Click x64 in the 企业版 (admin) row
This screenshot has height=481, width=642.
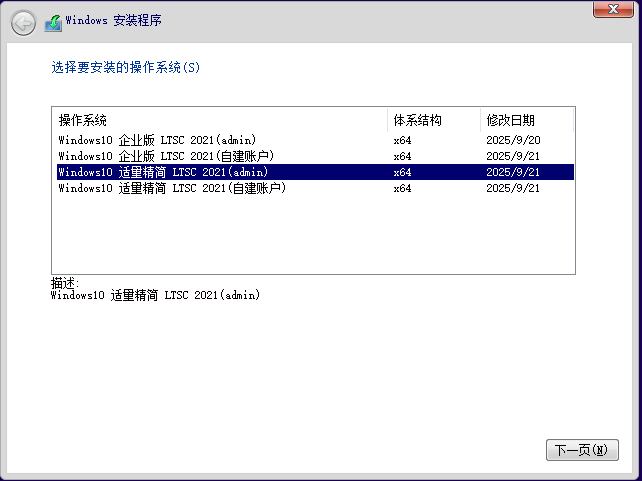click(x=402, y=140)
